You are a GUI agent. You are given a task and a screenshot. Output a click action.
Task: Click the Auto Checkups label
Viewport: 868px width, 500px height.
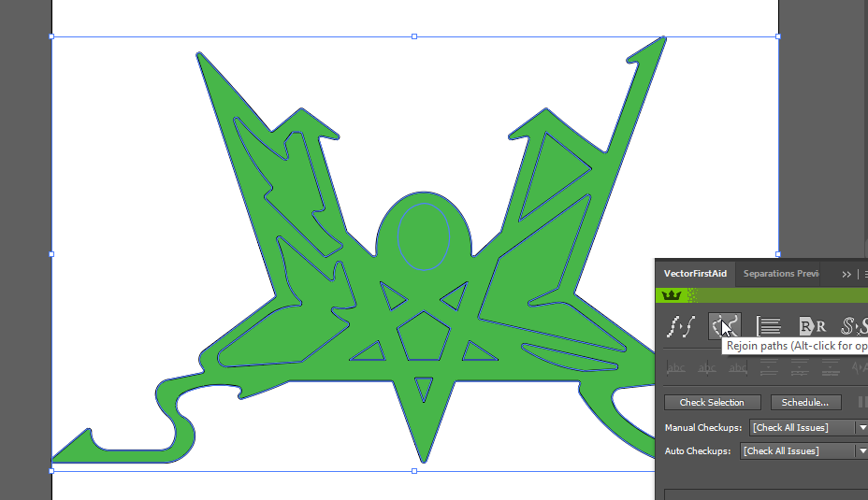(698, 450)
